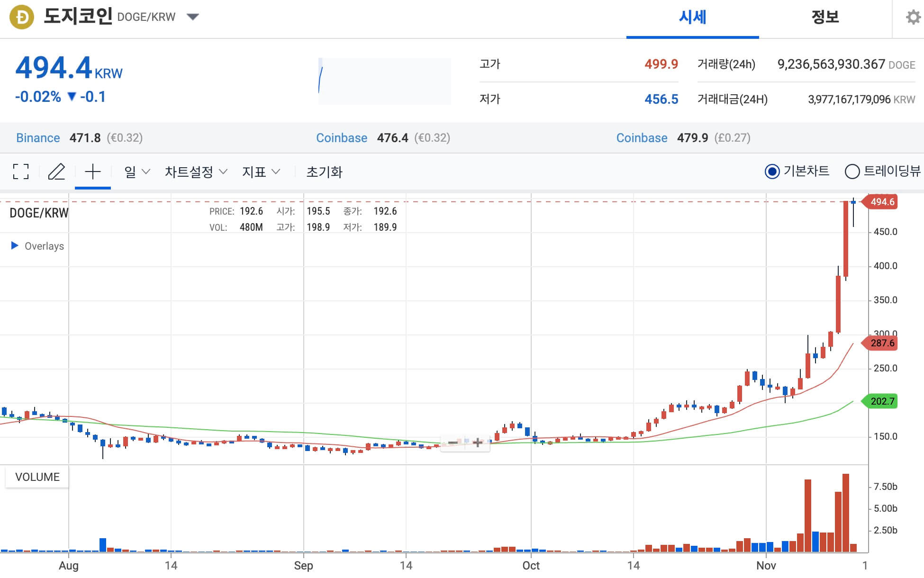Click the 24h volume 9,236,563,930.367 DOGE
Viewport: 924px width, 578px height.
coord(846,64)
